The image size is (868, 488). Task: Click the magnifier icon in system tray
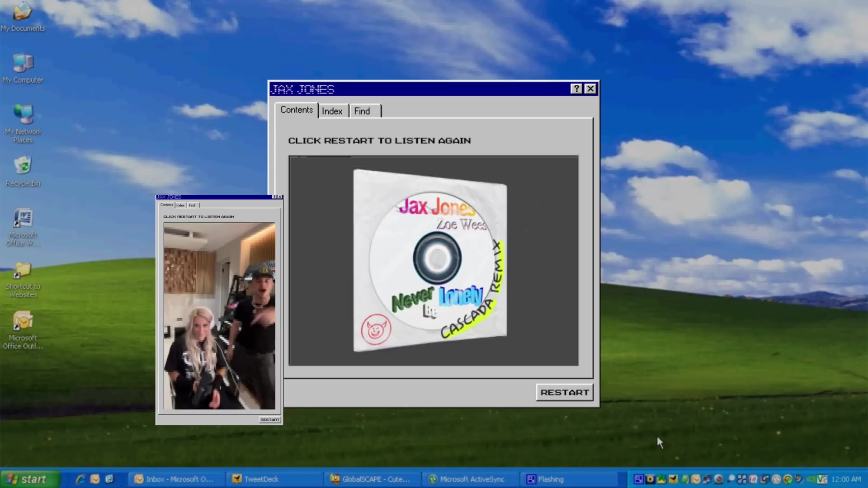(x=731, y=479)
